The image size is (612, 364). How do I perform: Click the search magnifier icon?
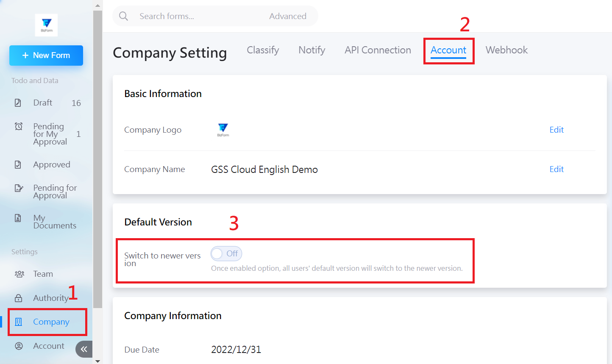tap(124, 16)
